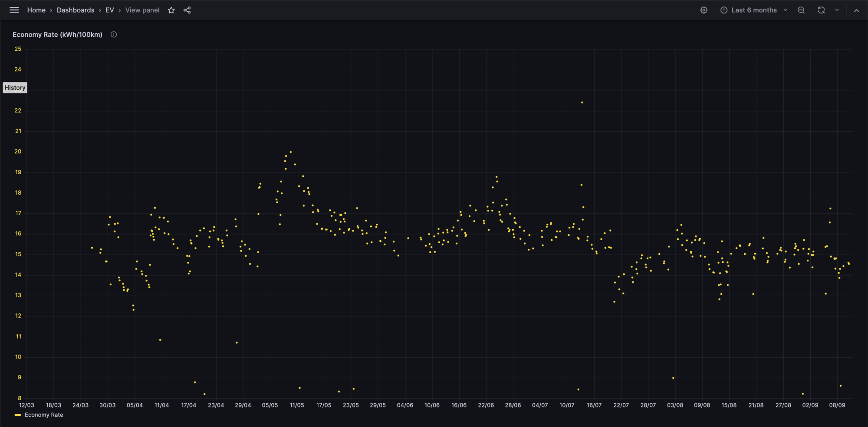868x427 pixels.
Task: Refresh the dashboard
Action: pyautogui.click(x=821, y=10)
